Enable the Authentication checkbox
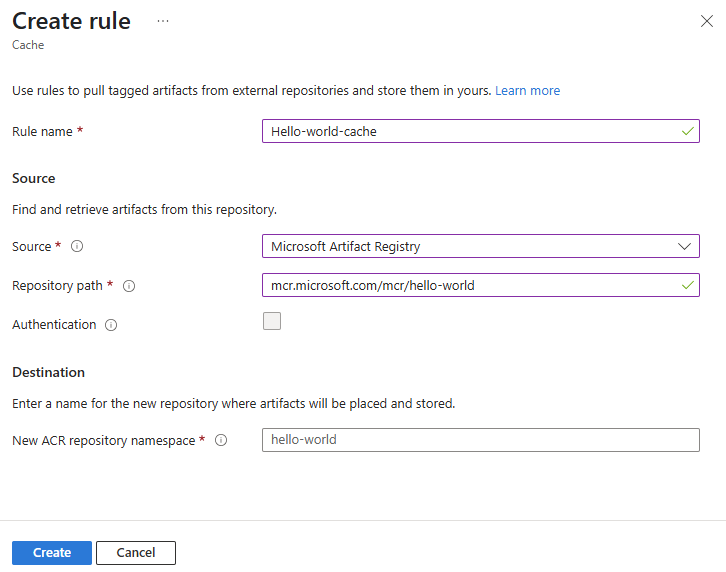The height and width of the screenshot is (572, 726). pyautogui.click(x=271, y=321)
